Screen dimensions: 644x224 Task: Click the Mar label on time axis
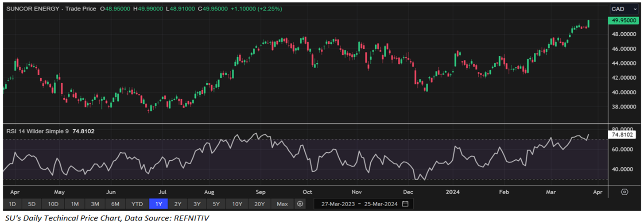(551, 193)
